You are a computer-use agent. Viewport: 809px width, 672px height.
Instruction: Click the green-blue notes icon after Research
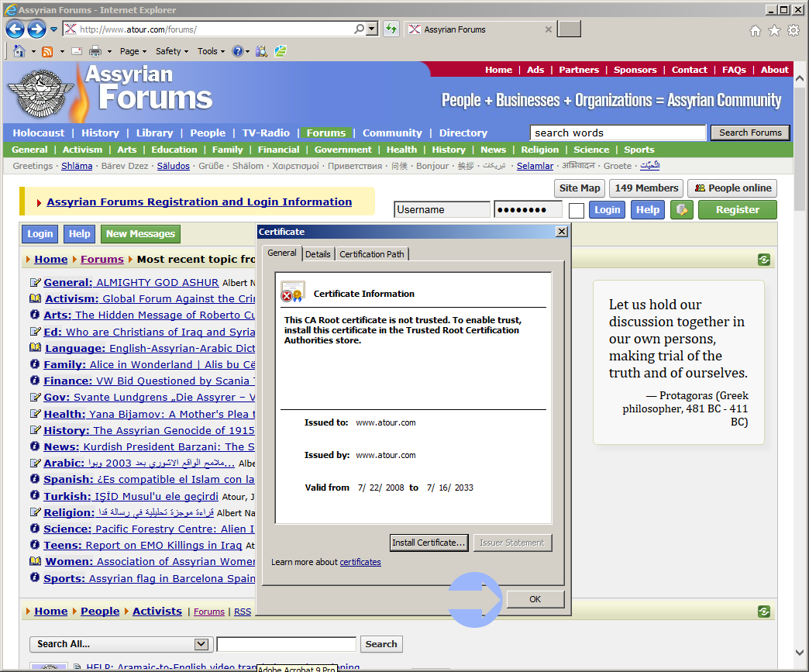281,51
